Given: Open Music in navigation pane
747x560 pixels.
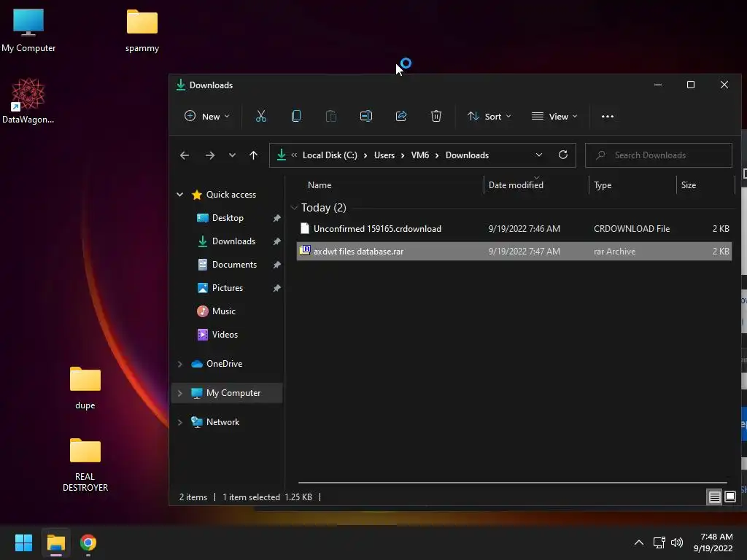Looking at the screenshot, I should (223, 311).
